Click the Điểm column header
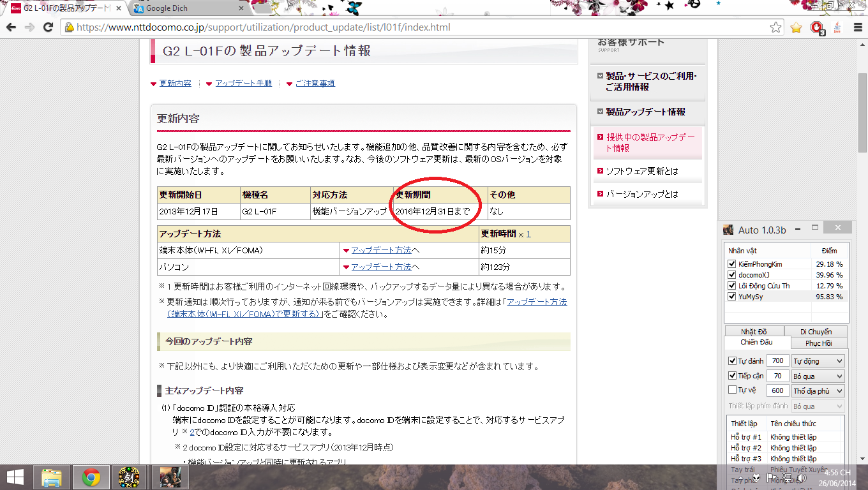This screenshot has height=490, width=868. tap(828, 250)
